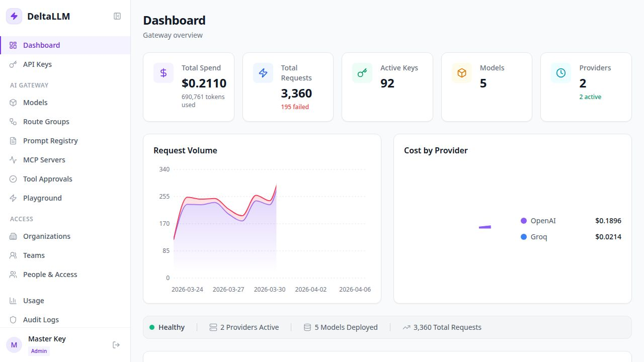Open Tool Approvals in the sidebar
This screenshot has width=644, height=362.
point(65,179)
